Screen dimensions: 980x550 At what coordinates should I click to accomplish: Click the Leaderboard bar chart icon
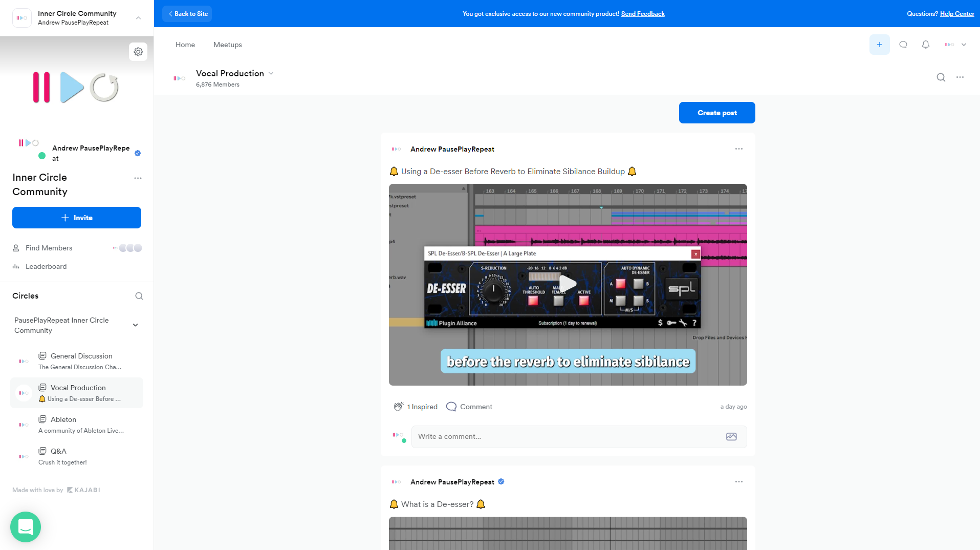coord(16,266)
